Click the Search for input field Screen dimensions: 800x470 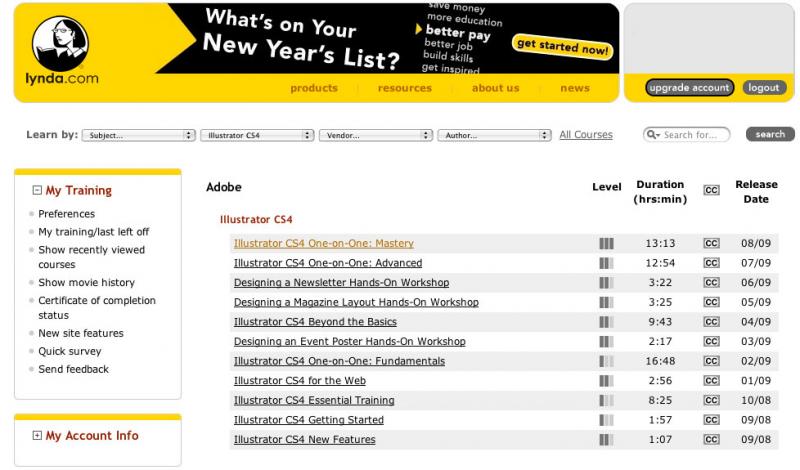(x=687, y=135)
